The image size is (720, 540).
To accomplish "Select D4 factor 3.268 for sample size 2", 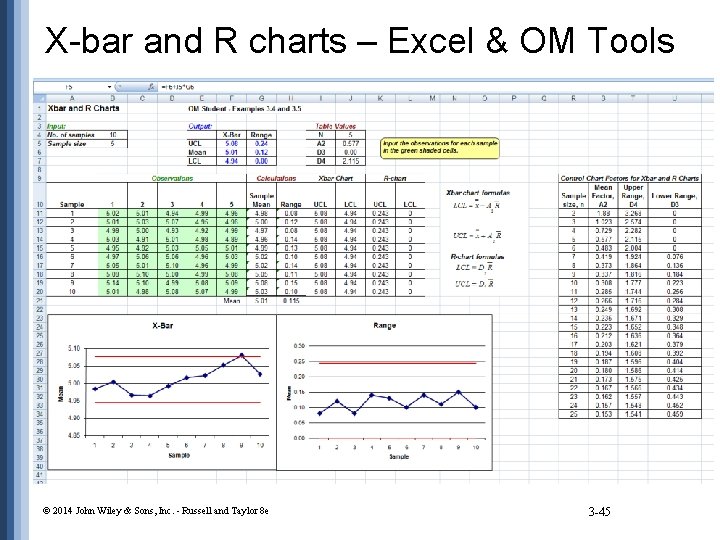I will pyautogui.click(x=633, y=214).
